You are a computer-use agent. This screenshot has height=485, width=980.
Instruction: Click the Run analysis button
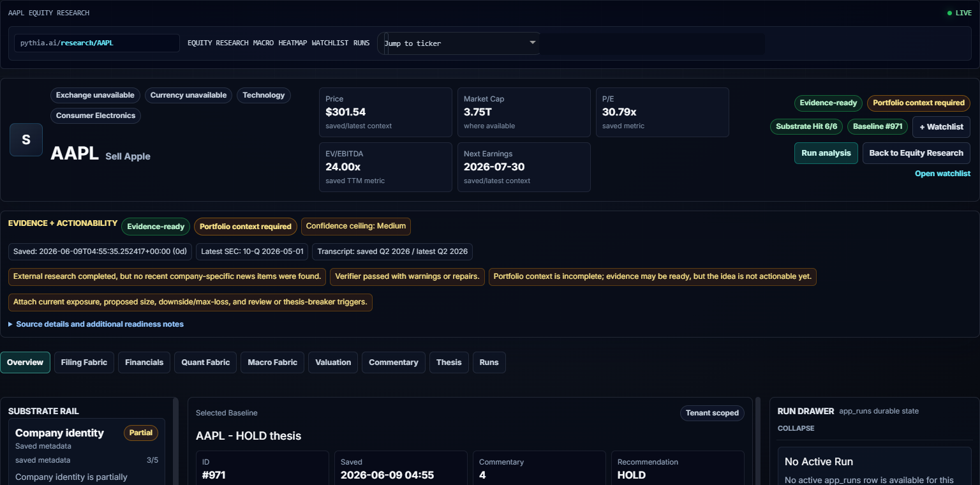(826, 153)
